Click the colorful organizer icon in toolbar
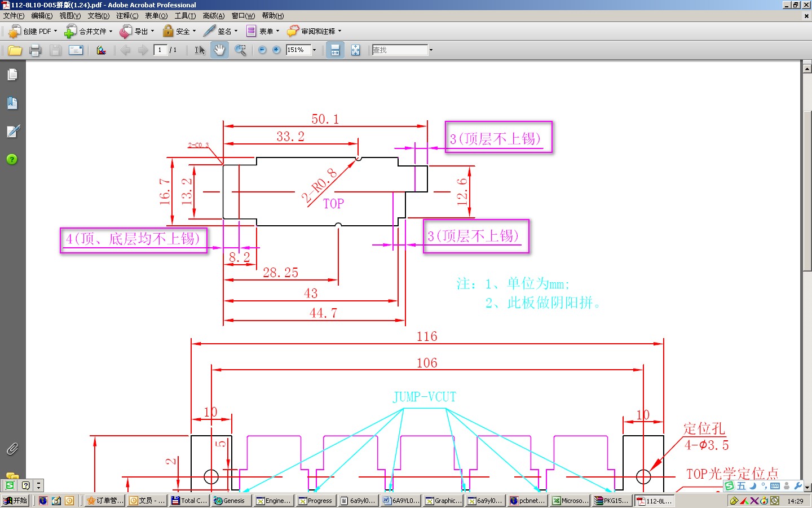The width and height of the screenshot is (812, 508). coord(101,50)
